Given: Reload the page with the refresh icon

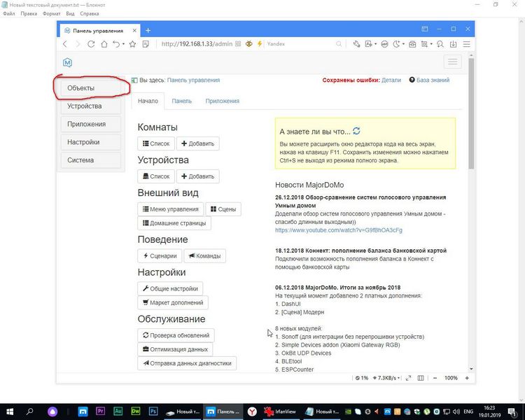Looking at the screenshot, I should click(x=91, y=44).
